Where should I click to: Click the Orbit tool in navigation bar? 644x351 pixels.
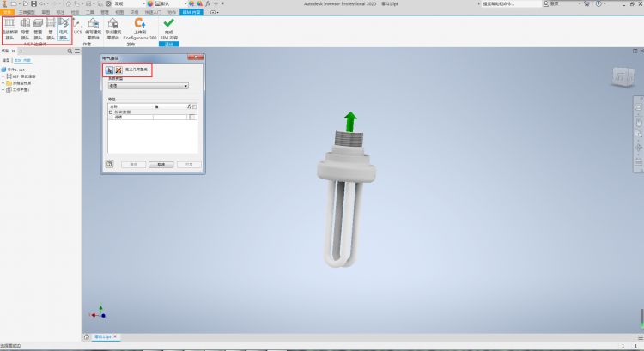coord(639,148)
